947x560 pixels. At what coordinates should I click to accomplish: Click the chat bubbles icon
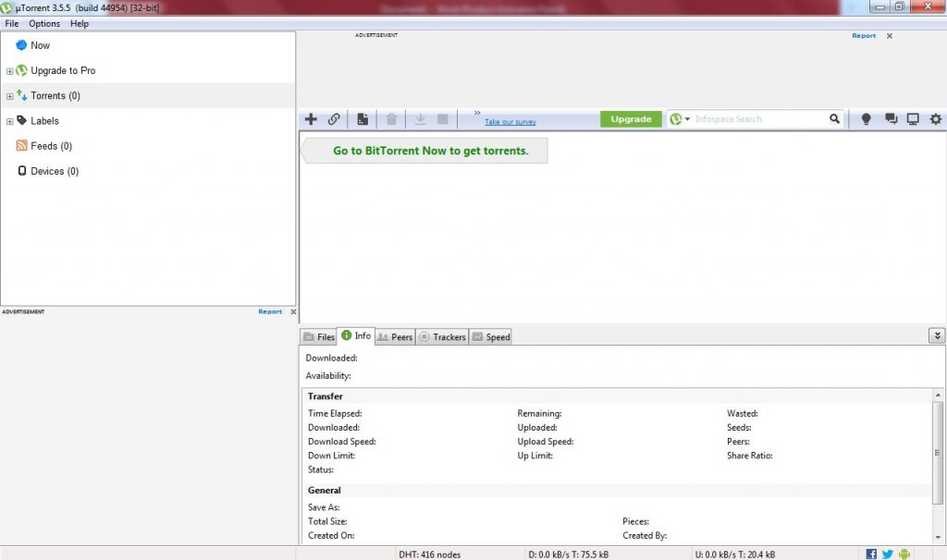tap(891, 119)
